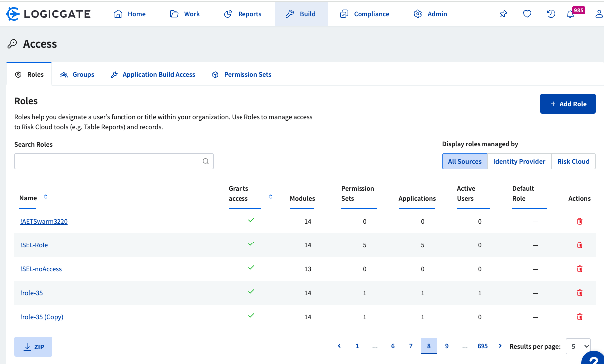Click the Modules column header

pyautogui.click(x=302, y=198)
